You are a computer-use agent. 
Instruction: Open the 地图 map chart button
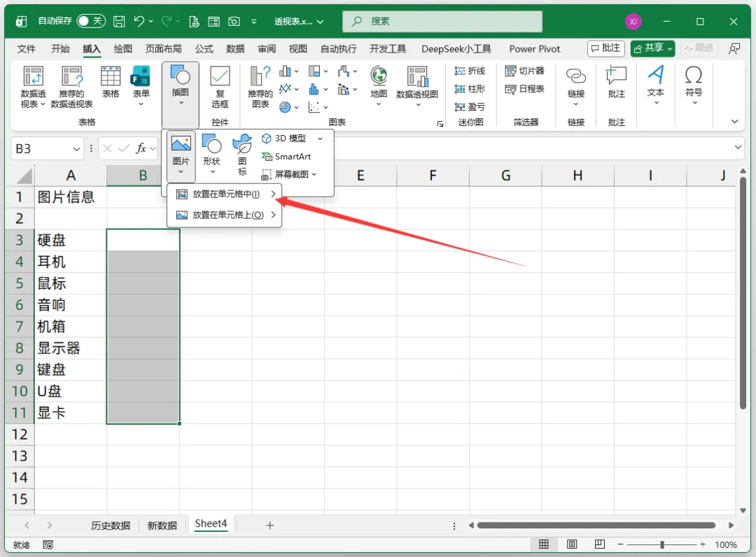(379, 86)
